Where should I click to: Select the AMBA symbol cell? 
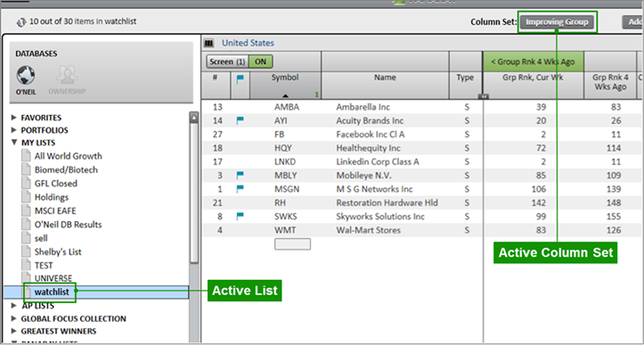click(x=287, y=107)
